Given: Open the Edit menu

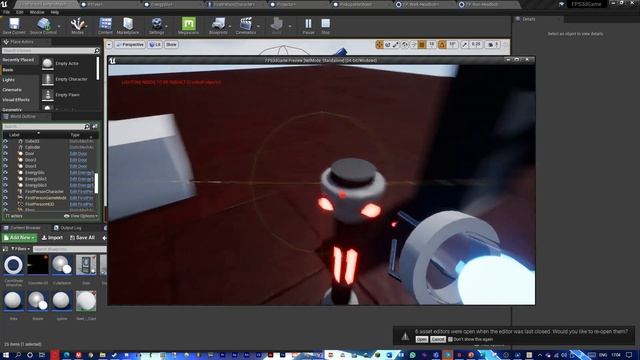Looking at the screenshot, I should click(x=20, y=12).
